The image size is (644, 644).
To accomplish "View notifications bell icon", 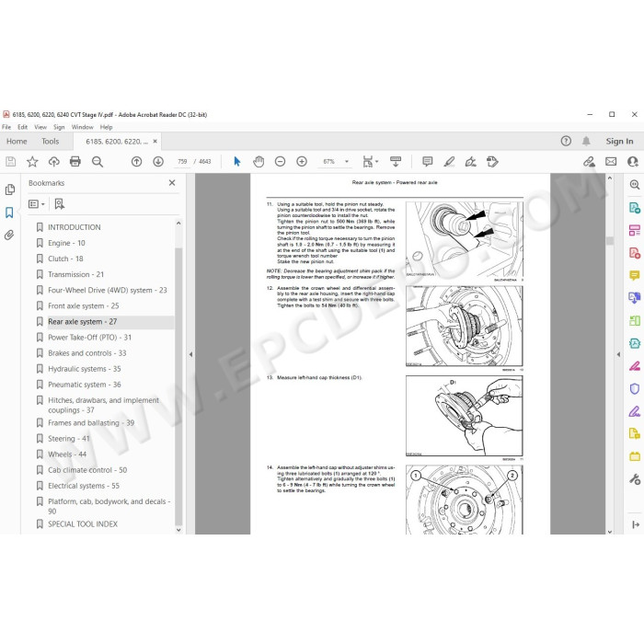I will 586,141.
